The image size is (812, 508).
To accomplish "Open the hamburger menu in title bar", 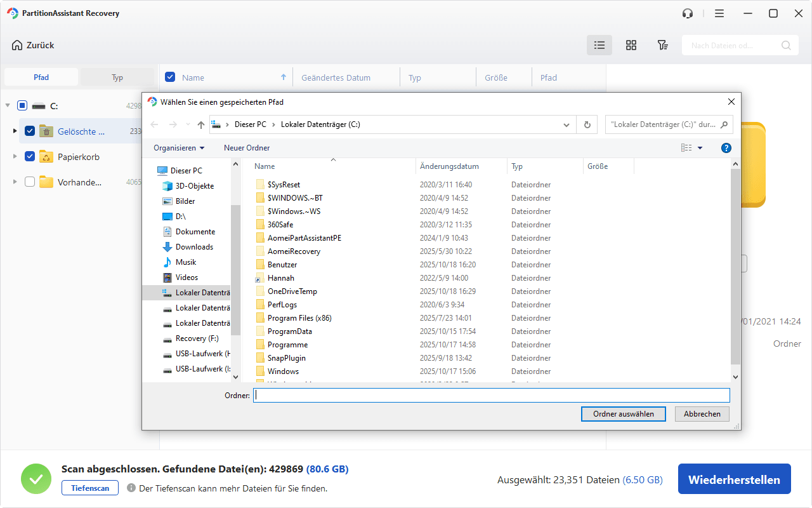I will 719,13.
